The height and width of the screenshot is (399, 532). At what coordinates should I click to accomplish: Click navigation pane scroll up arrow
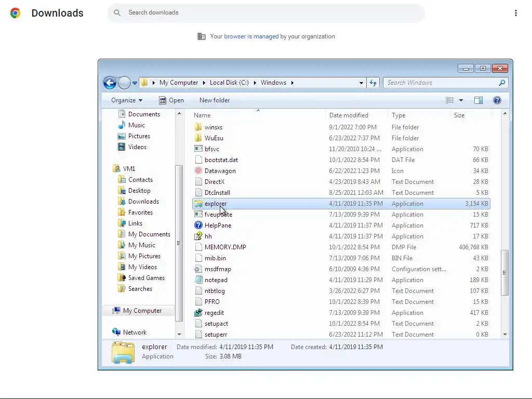click(x=179, y=114)
